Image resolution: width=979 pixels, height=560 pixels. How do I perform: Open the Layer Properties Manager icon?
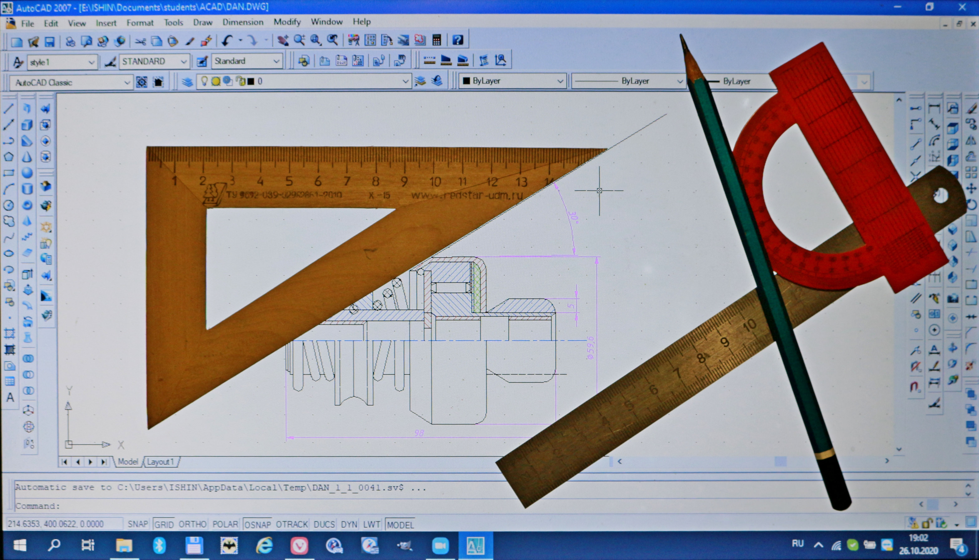[187, 82]
